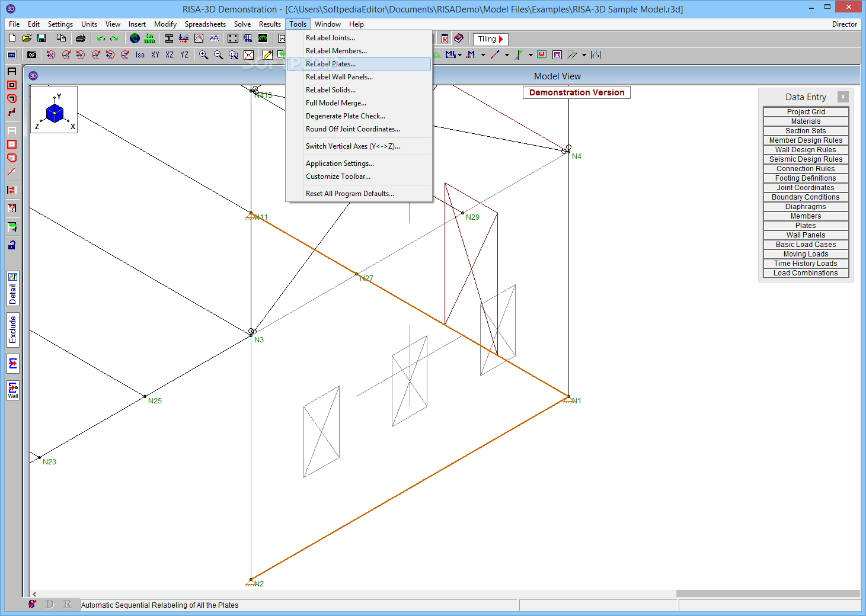
Task: Toggle the Wall selection button in sidebar
Action: [13, 390]
